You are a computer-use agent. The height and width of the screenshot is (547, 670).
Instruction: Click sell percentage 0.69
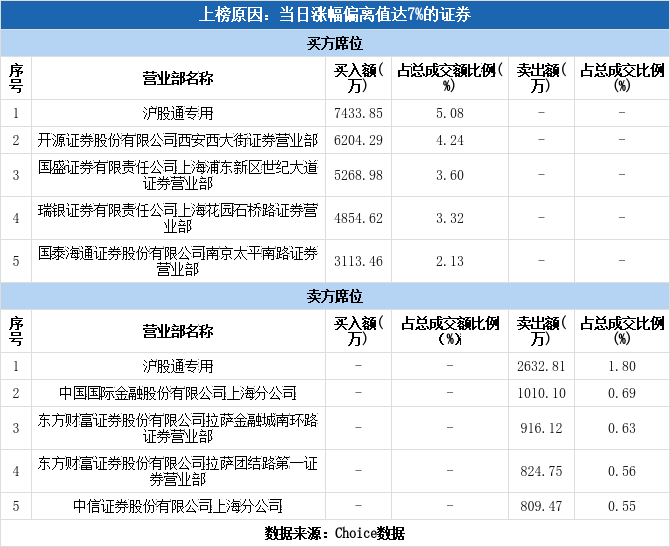click(x=622, y=393)
